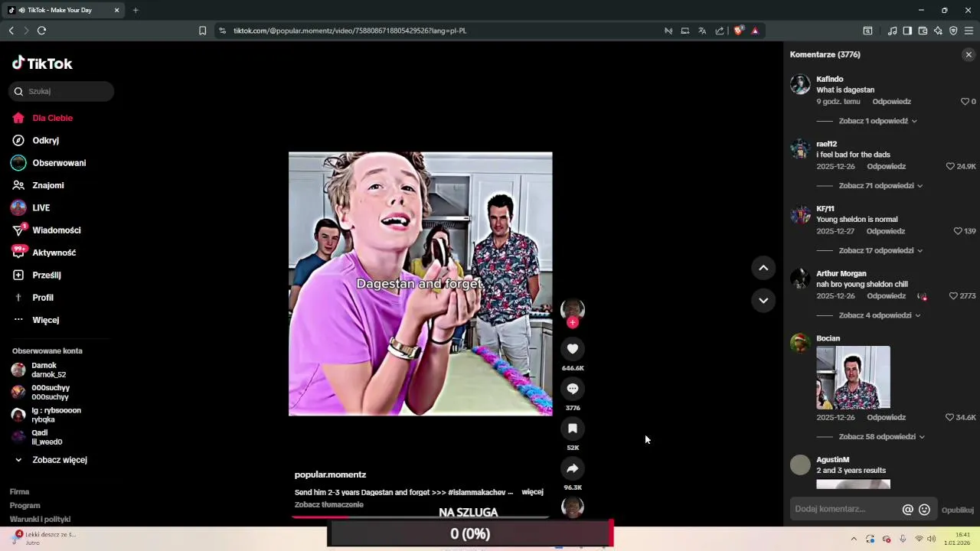Open popular.momentz profile name link
The height and width of the screenshot is (551, 980).
click(x=330, y=474)
